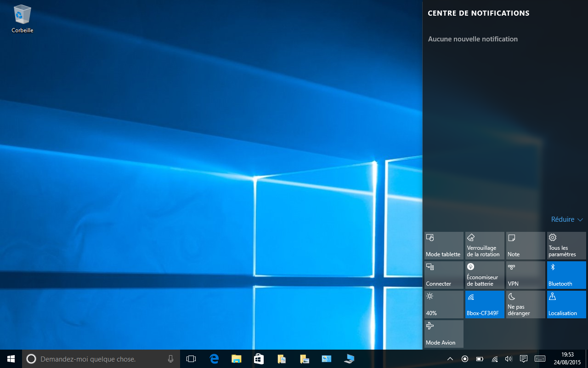Viewport: 588px width, 368px height.
Task: Collapse quick actions with Réduire
Action: pyautogui.click(x=567, y=220)
